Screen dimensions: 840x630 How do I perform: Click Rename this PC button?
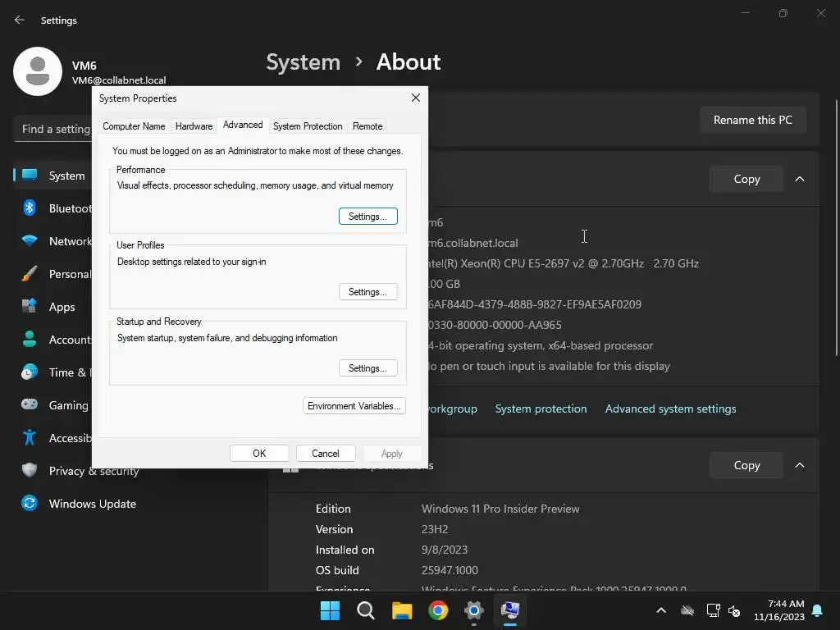click(x=753, y=120)
